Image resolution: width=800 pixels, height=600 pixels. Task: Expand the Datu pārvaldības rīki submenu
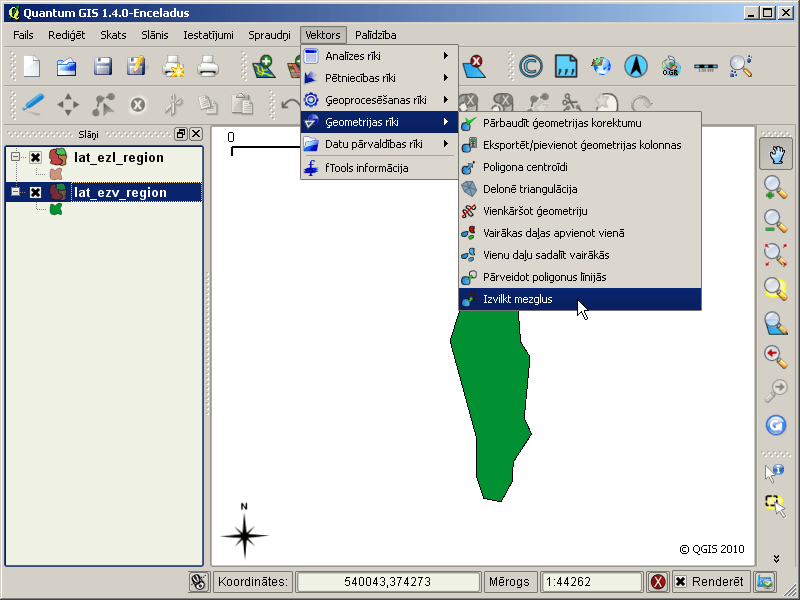pyautogui.click(x=379, y=144)
